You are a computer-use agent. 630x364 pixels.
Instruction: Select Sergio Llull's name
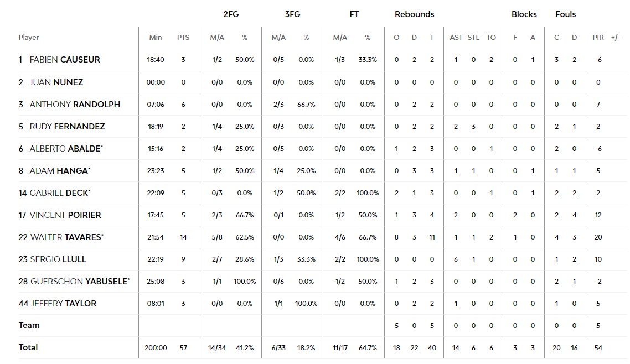click(58, 259)
